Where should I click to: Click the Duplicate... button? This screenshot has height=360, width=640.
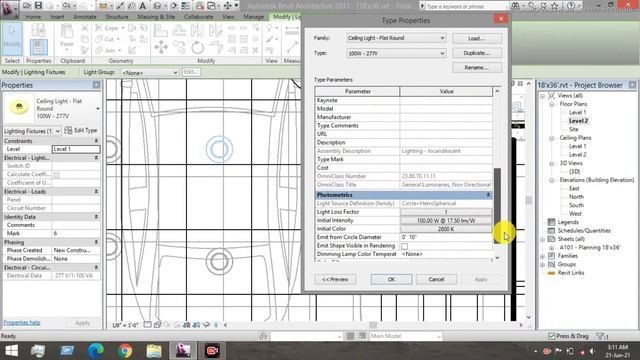[x=477, y=53]
